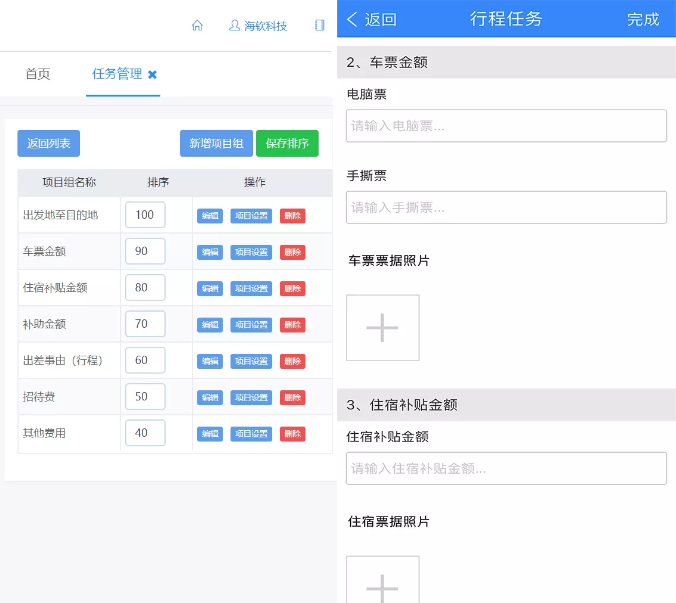Open 项目设置 for 招待费
Screen dimensions: 676x603
tap(251, 397)
